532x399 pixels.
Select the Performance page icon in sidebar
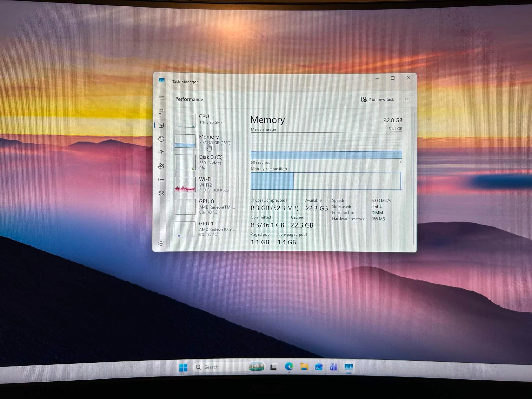tap(161, 125)
